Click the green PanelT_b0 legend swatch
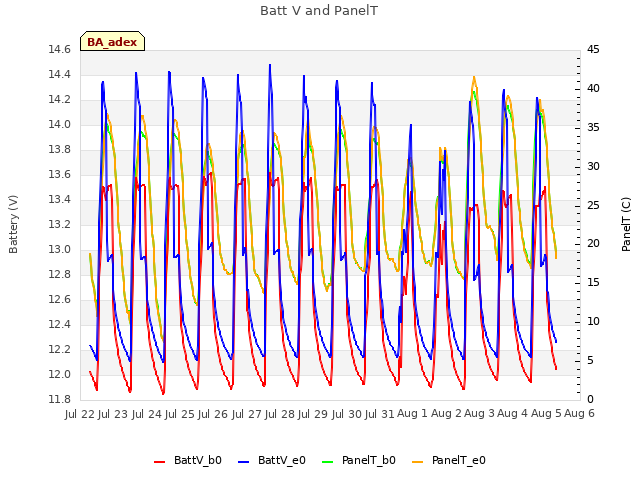 (327, 462)
